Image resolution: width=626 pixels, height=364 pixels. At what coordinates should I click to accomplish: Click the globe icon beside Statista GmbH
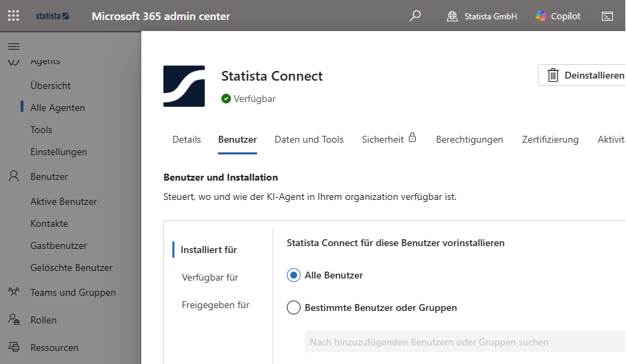coord(452,17)
